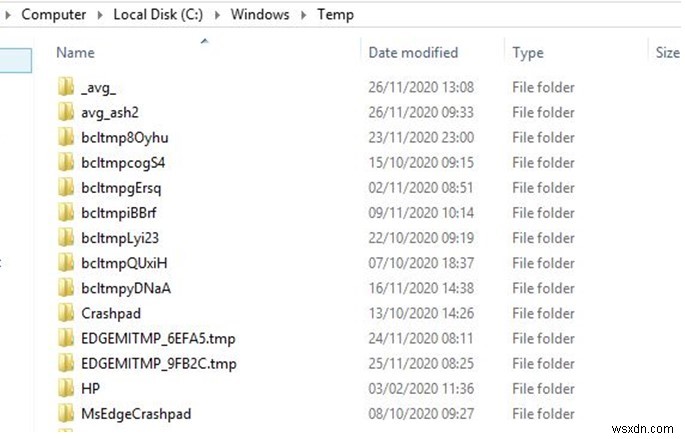Click the HP folder icon

(67, 388)
